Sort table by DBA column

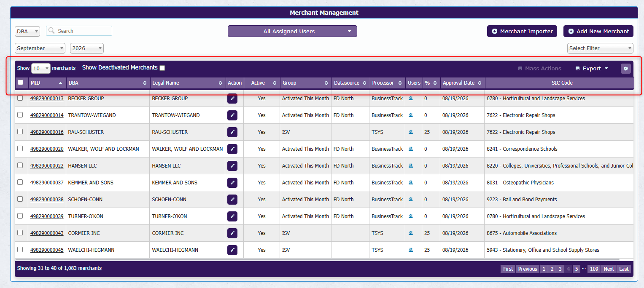(108, 83)
